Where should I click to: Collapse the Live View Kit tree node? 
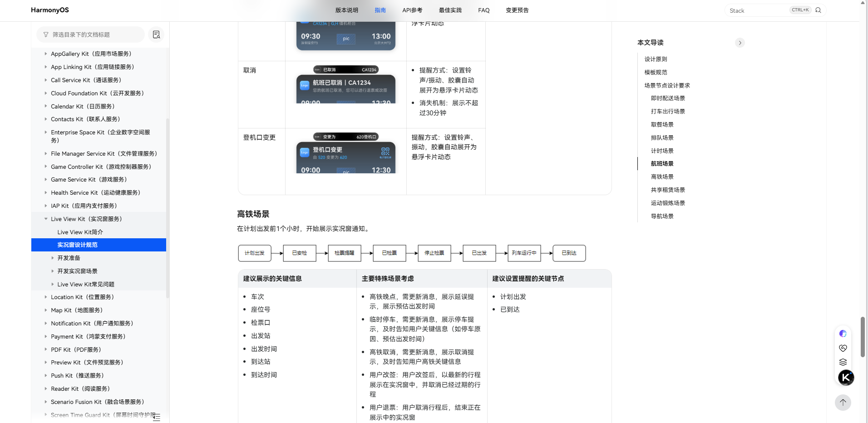pyautogui.click(x=46, y=219)
